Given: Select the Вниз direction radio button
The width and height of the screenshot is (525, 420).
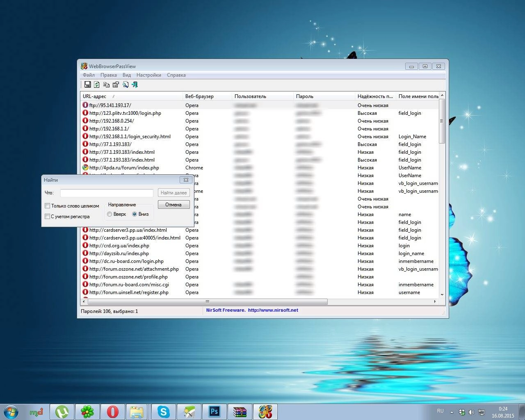Looking at the screenshot, I should [135, 214].
